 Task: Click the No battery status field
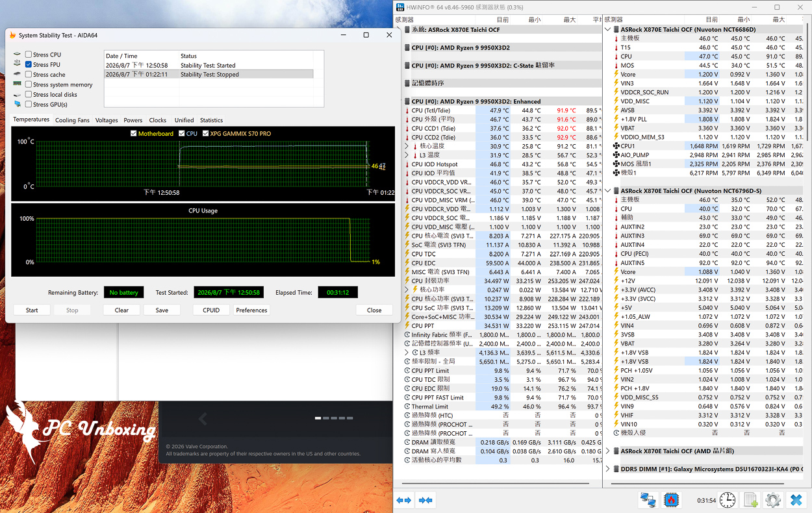pos(123,292)
